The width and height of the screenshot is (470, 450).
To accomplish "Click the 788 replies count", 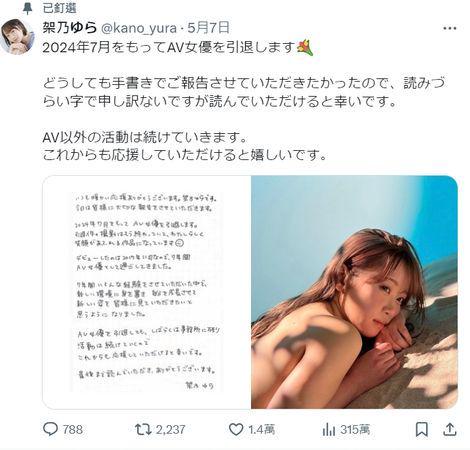I will coord(73,429).
